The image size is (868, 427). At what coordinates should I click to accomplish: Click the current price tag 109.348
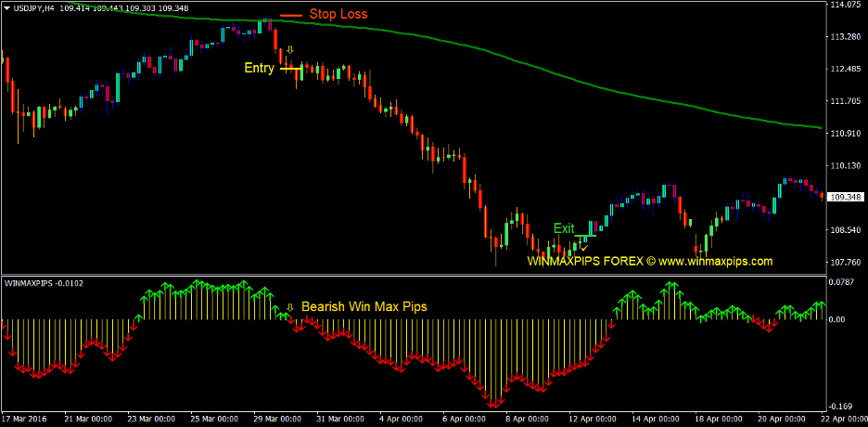tap(846, 197)
